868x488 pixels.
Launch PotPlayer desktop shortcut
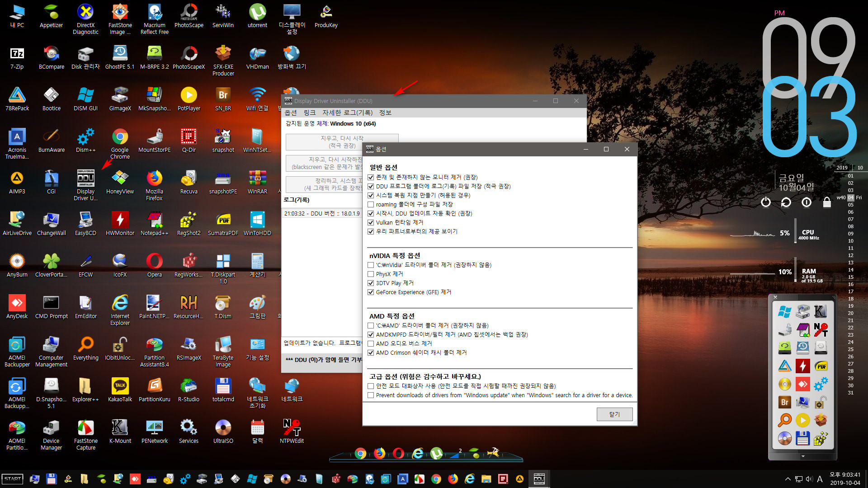[189, 99]
